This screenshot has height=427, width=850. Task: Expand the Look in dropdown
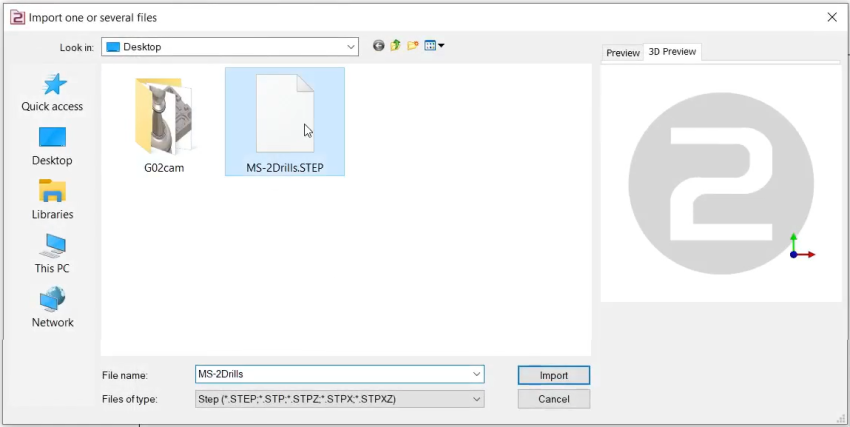[x=350, y=47]
